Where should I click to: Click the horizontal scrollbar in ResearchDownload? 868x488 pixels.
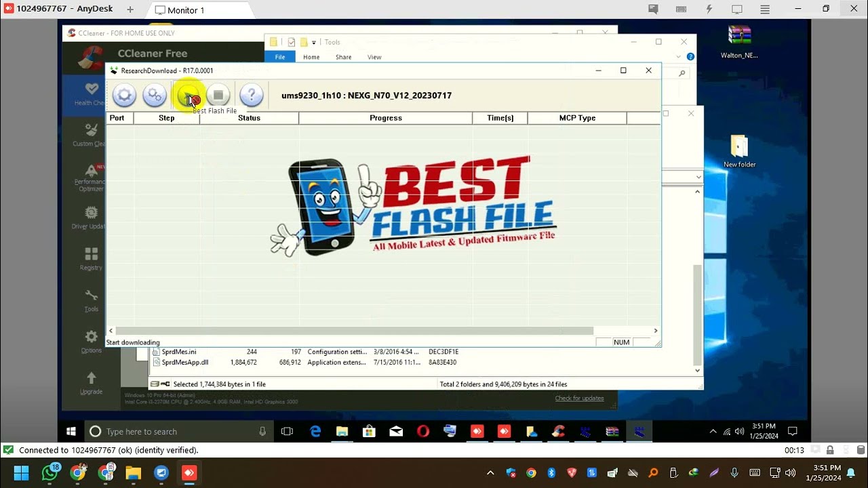355,331
